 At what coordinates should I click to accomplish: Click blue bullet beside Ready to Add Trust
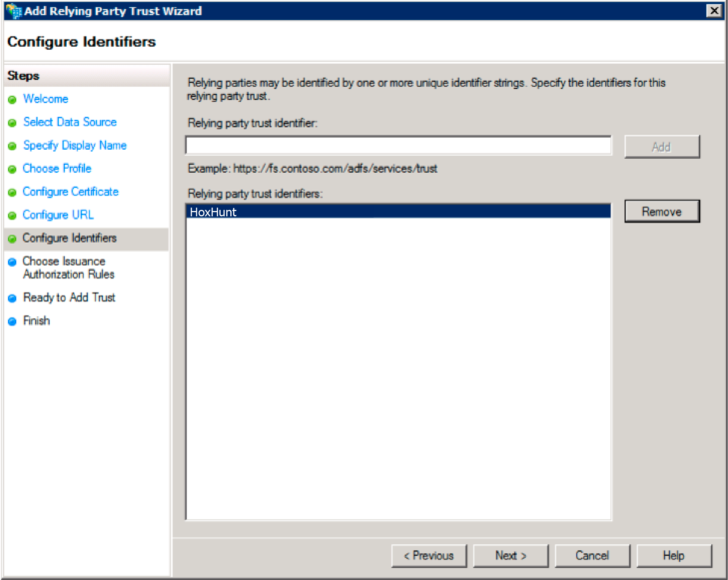[x=12, y=298]
